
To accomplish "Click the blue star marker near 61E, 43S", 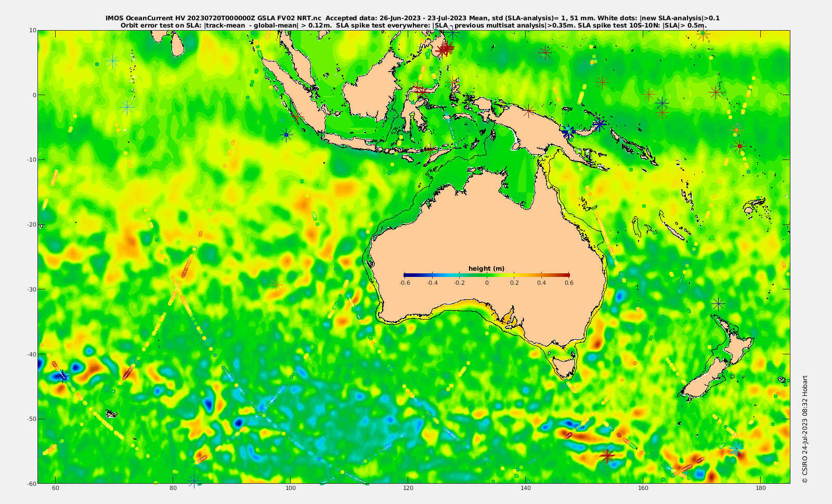I will pyautogui.click(x=63, y=376).
